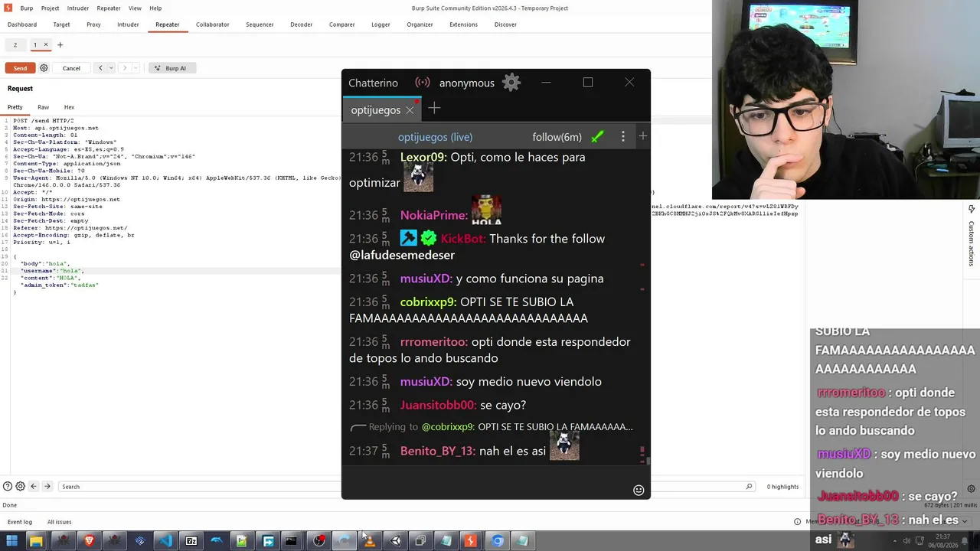Open Visual Studio Code from taskbar

click(165, 541)
